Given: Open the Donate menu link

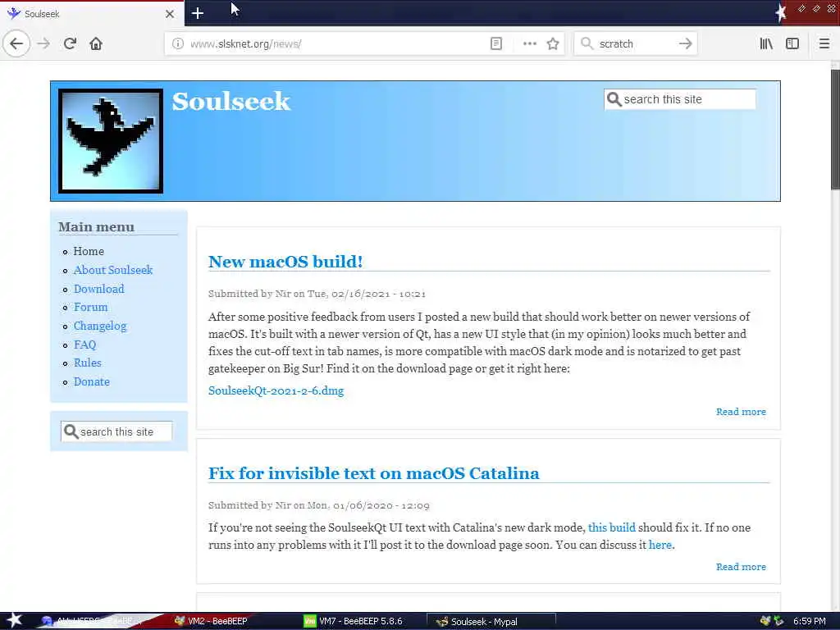Looking at the screenshot, I should (x=92, y=381).
